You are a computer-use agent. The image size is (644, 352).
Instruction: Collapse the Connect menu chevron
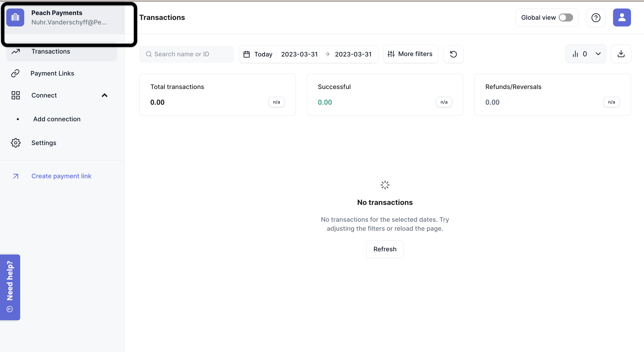point(105,96)
